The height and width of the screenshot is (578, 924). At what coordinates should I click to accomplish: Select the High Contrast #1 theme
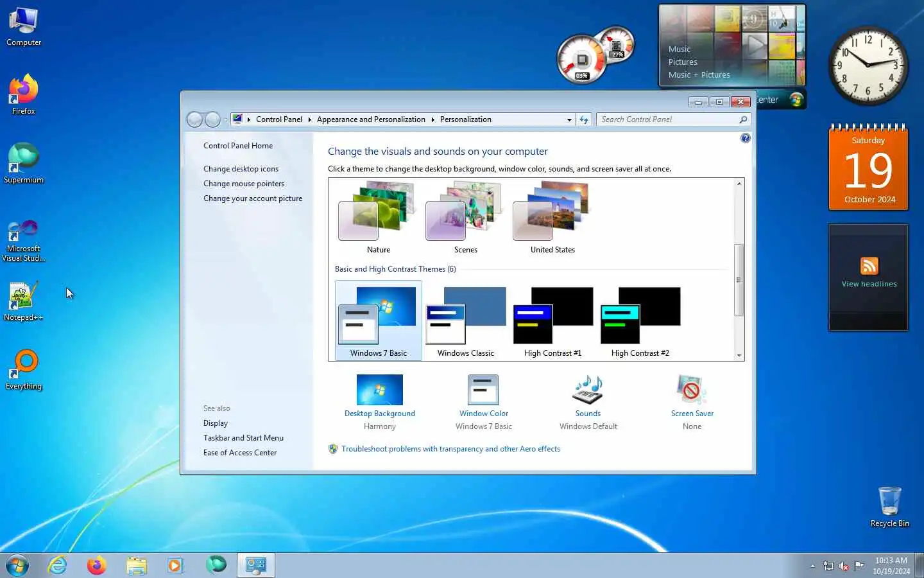click(552, 320)
